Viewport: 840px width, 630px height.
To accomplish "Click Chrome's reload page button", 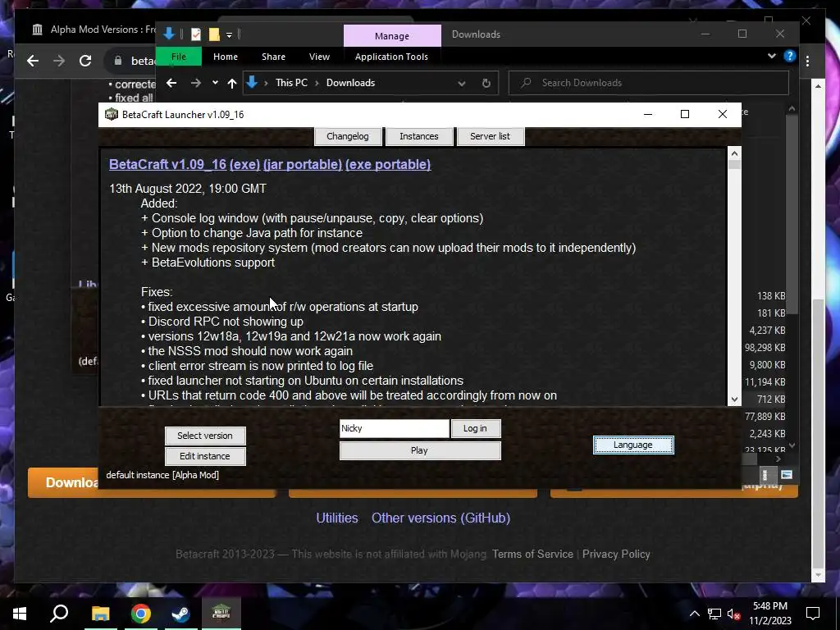I will point(85,61).
